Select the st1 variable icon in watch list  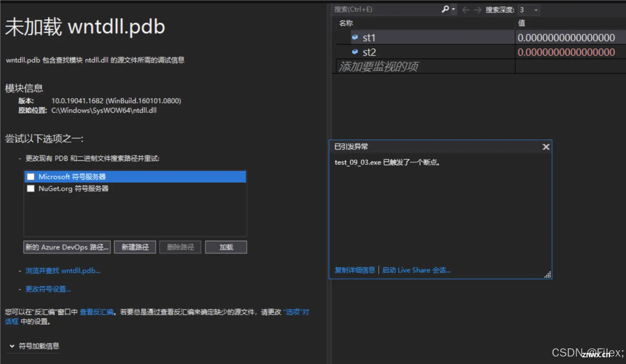click(x=355, y=37)
